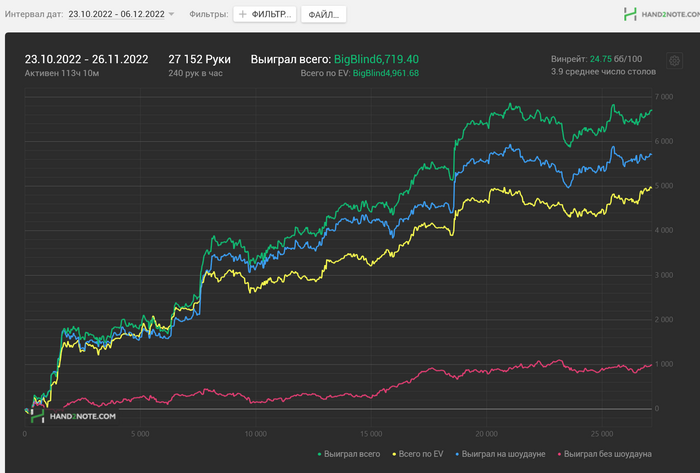Open the chart settings gear icon
Image resolution: width=700 pixels, height=473 pixels.
click(x=674, y=61)
